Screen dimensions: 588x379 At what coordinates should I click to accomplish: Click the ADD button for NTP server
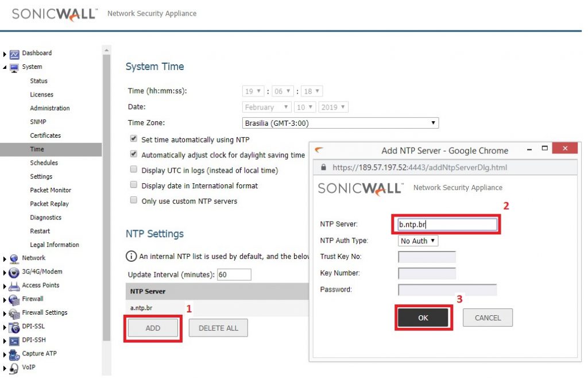tap(153, 328)
